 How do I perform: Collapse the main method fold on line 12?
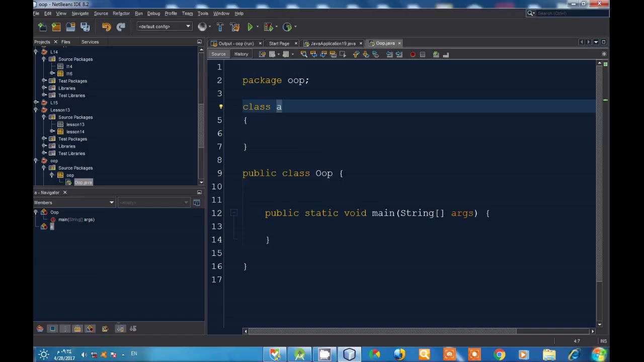[233, 213]
